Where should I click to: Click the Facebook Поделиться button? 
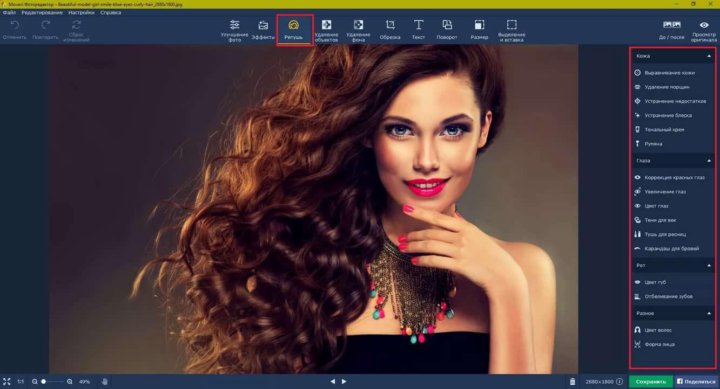coord(696,381)
